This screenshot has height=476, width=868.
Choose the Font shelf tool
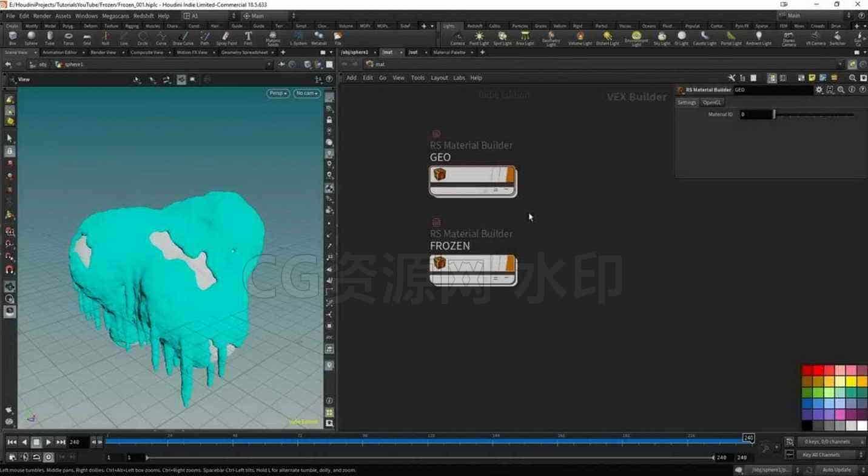coord(248,38)
